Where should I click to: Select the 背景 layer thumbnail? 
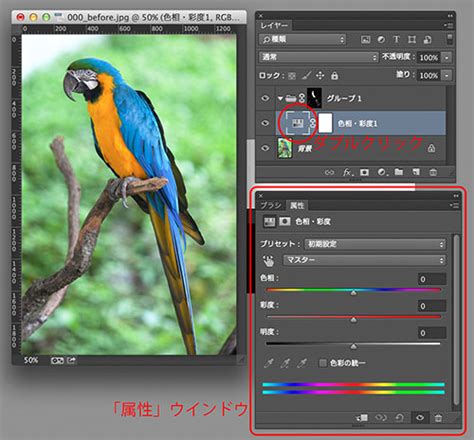coord(285,148)
